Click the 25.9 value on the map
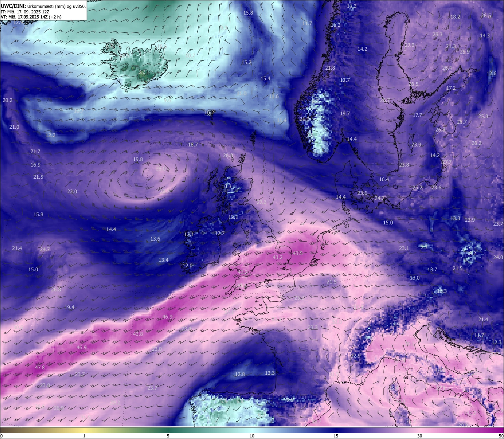 [x=465, y=52]
